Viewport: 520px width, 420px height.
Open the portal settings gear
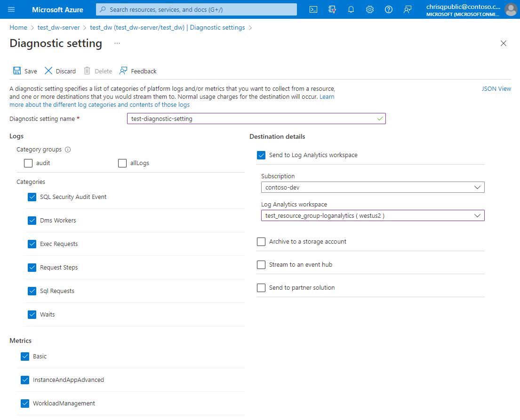tap(369, 9)
